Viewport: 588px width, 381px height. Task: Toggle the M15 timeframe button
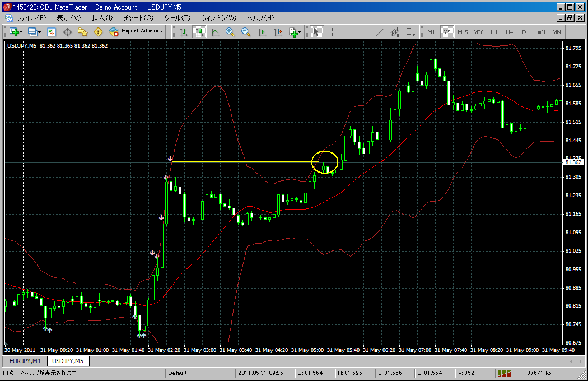[x=463, y=32]
